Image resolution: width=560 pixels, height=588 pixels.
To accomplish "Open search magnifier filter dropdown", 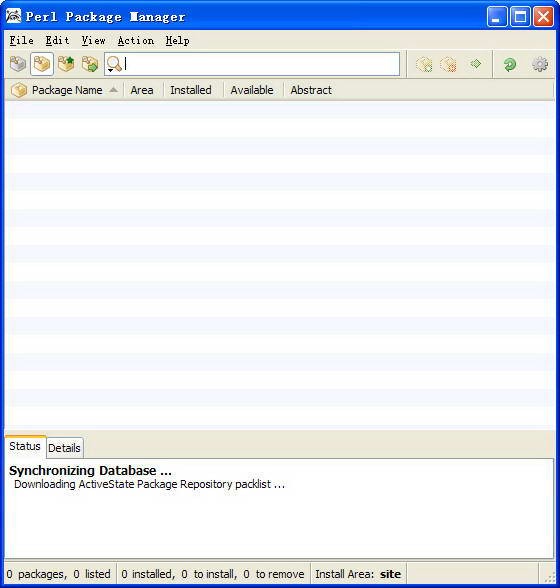I will coord(114,64).
